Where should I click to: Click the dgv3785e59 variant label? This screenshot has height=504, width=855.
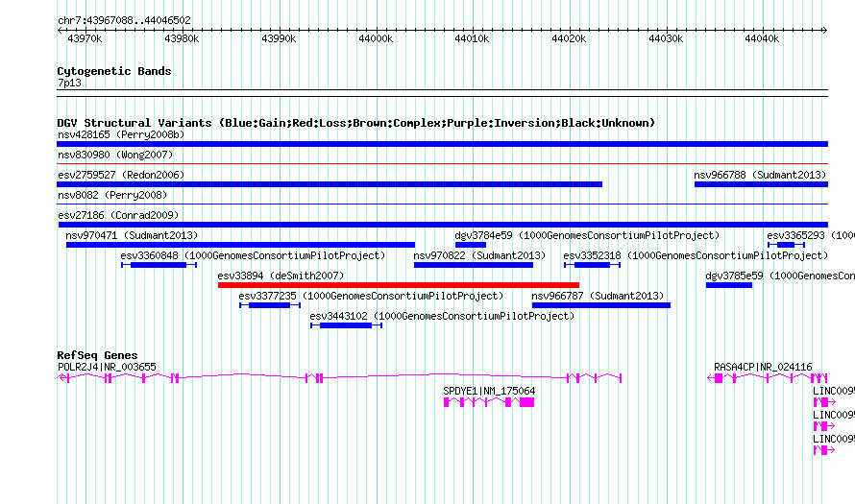pyautogui.click(x=780, y=276)
